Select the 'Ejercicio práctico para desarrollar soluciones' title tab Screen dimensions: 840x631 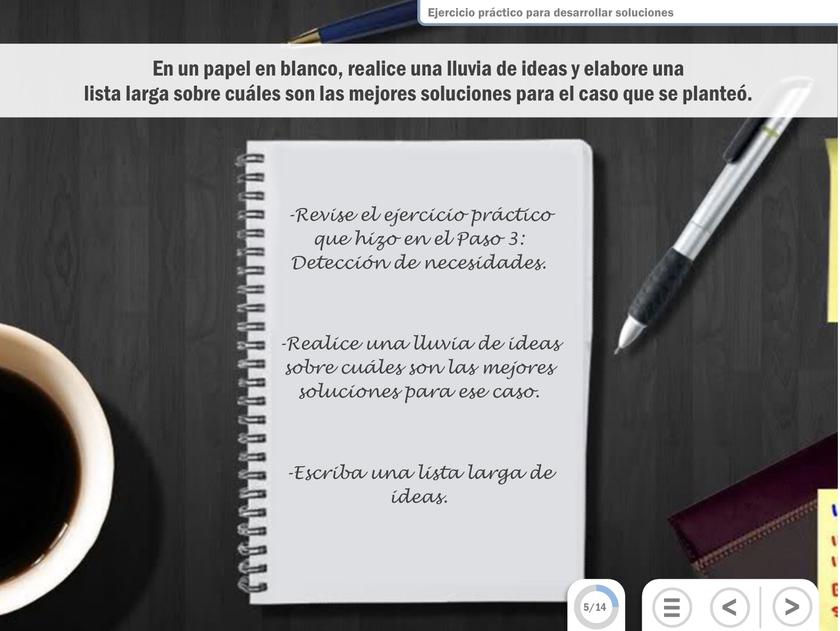550,13
